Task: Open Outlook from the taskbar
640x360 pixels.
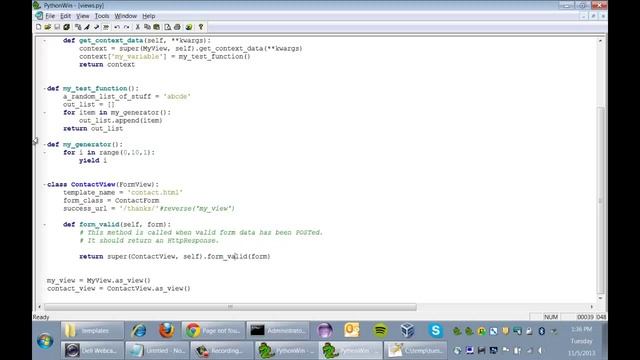Action: pos(352,330)
